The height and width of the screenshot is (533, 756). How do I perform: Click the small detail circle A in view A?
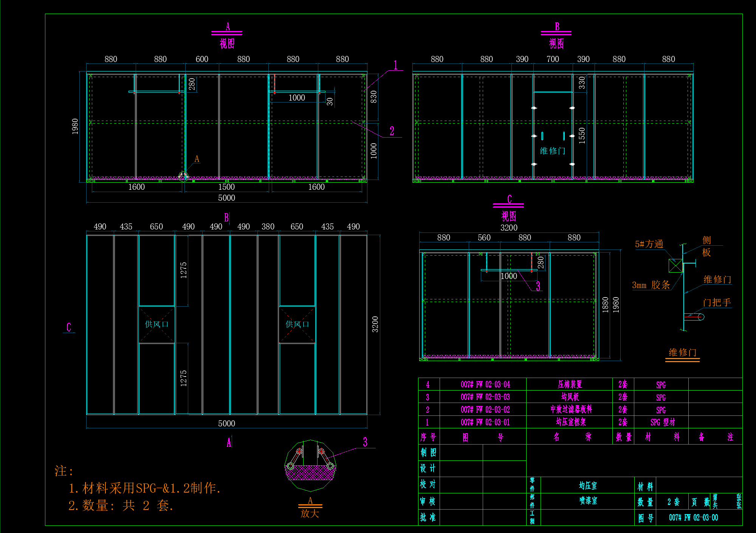click(x=183, y=176)
